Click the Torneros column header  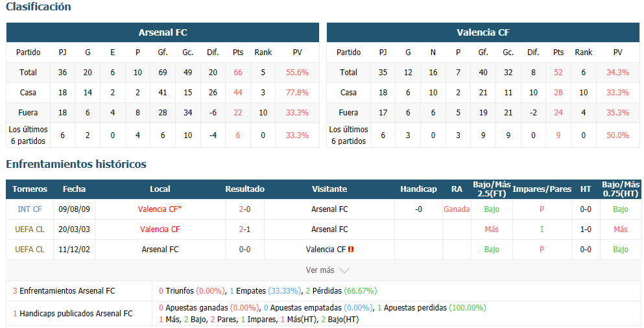(30, 189)
